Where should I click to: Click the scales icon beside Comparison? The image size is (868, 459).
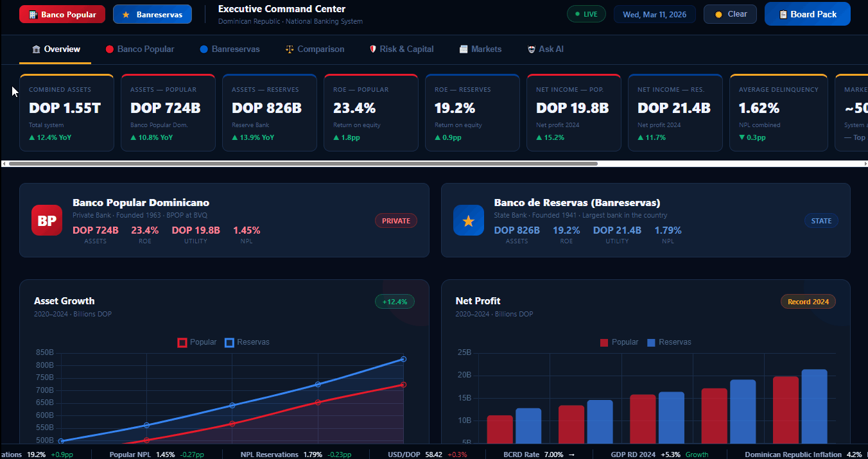(x=290, y=49)
